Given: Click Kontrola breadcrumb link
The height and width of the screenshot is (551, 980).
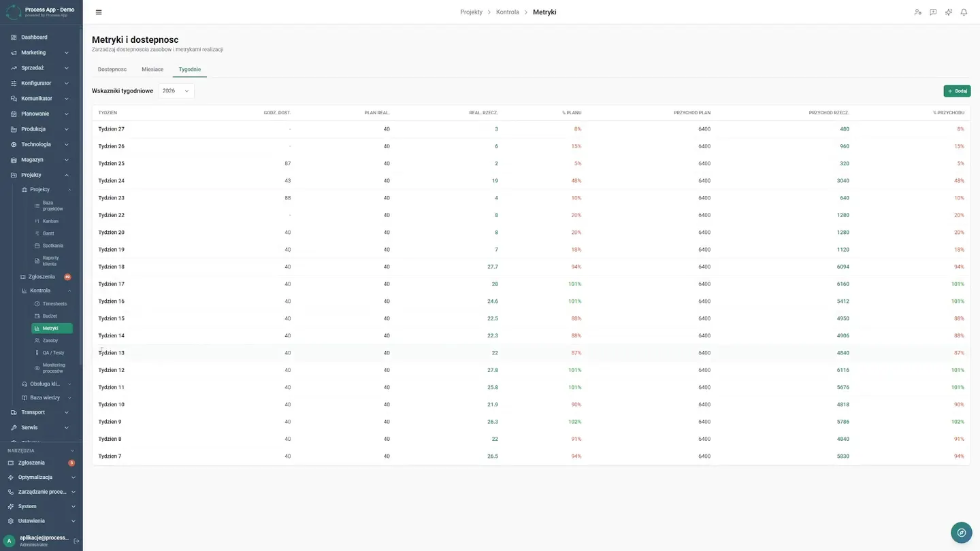Looking at the screenshot, I should point(508,12).
